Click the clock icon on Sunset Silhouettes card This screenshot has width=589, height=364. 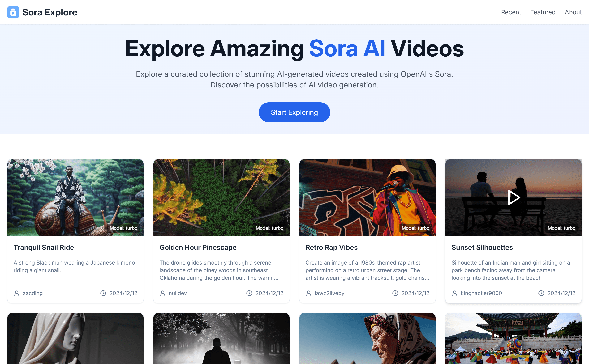[541, 293]
